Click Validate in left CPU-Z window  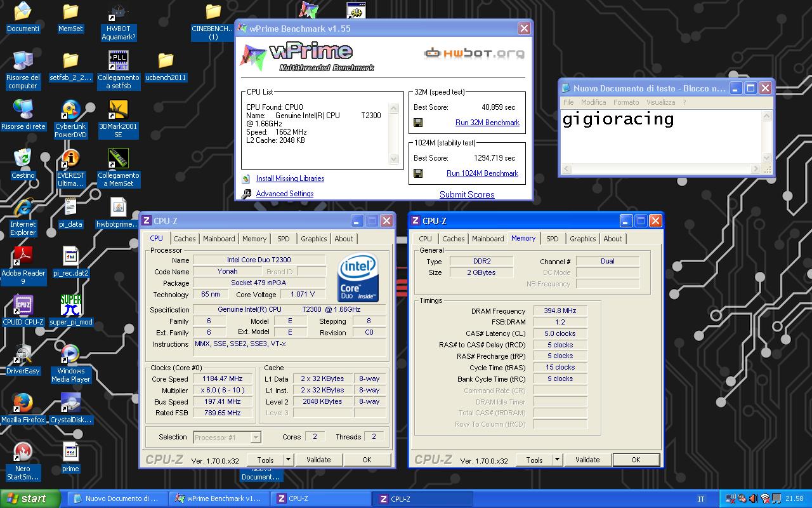tap(318, 460)
